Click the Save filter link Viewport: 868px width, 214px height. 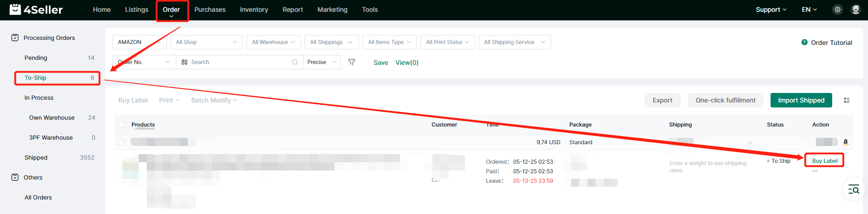pos(381,63)
